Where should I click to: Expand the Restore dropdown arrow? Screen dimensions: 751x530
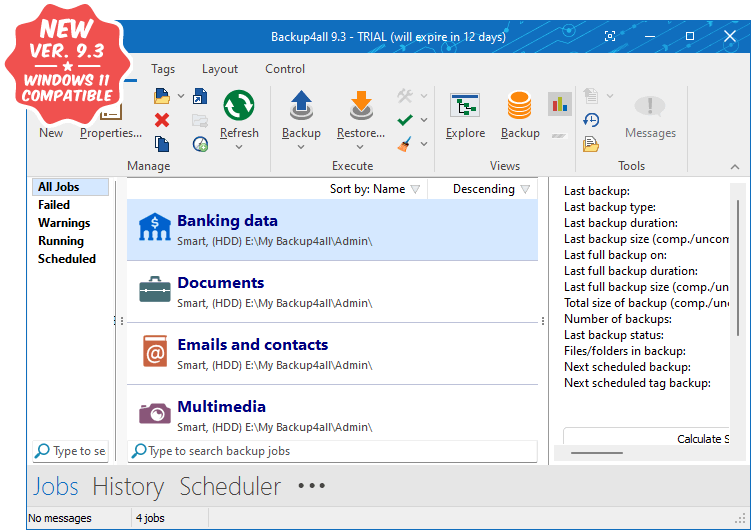[x=360, y=147]
